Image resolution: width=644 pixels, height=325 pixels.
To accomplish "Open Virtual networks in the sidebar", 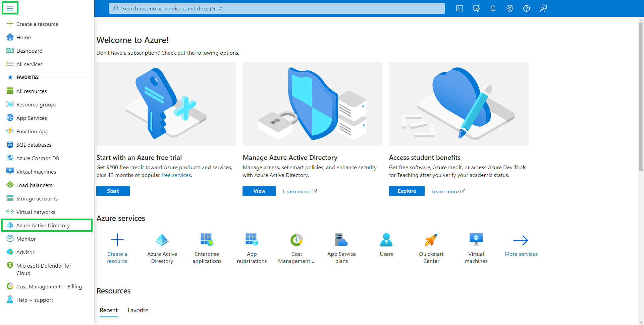I will (x=47, y=212).
